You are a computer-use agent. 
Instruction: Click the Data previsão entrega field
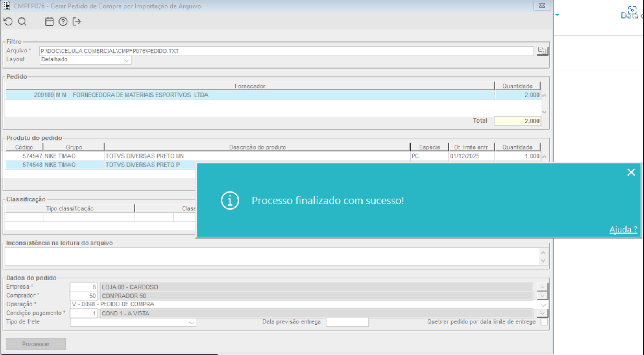click(x=347, y=322)
